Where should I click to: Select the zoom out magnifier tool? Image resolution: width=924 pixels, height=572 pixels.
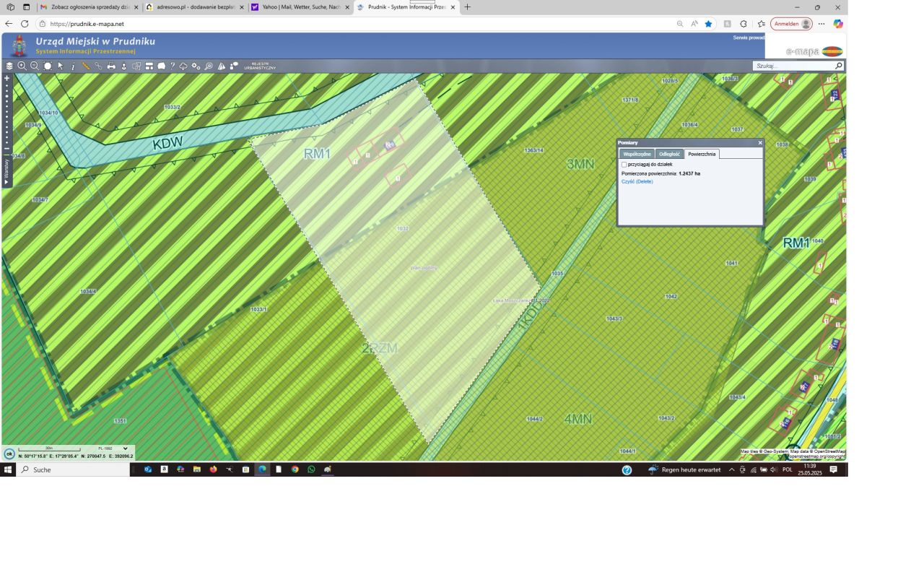[35, 66]
